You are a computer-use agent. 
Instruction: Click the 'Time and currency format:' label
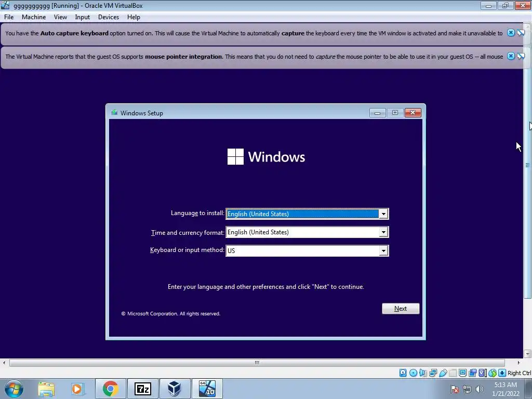[x=188, y=232]
